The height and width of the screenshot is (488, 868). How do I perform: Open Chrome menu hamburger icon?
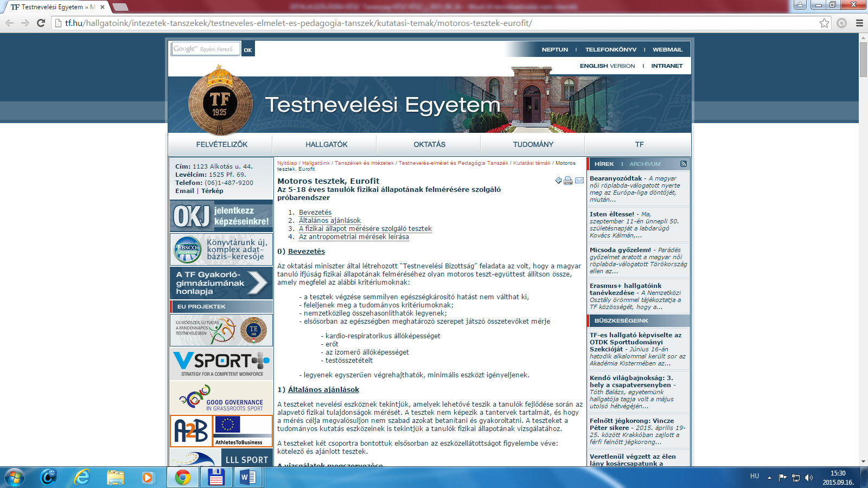coord(859,23)
